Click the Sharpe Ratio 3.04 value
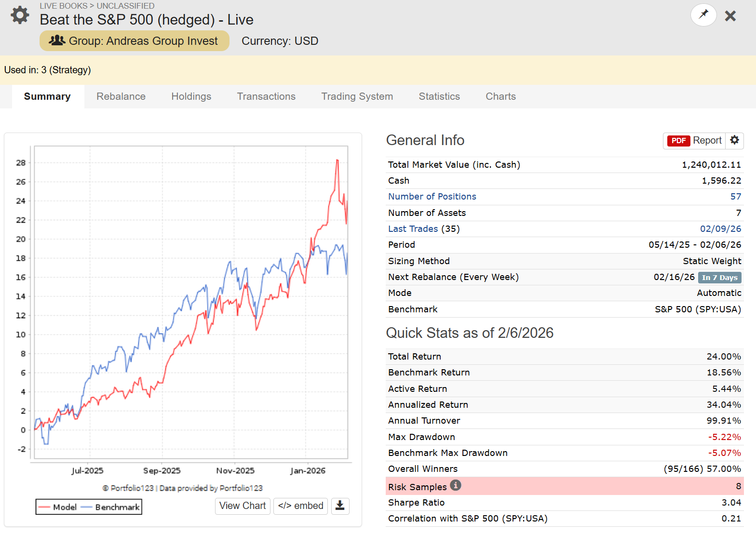This screenshot has height=535, width=756. tap(731, 503)
